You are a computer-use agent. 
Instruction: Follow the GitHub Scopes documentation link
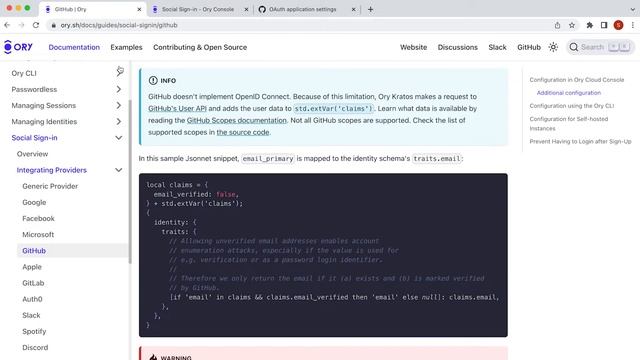pyautogui.click(x=237, y=120)
